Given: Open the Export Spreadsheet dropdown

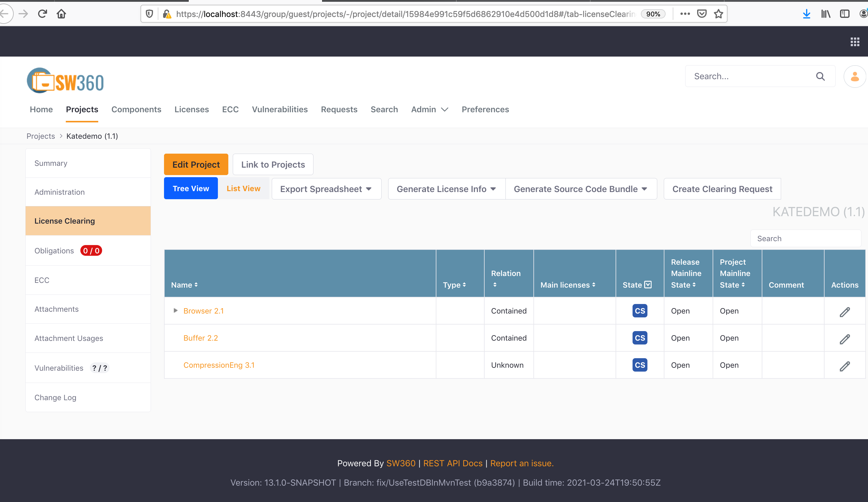Looking at the screenshot, I should (x=326, y=188).
